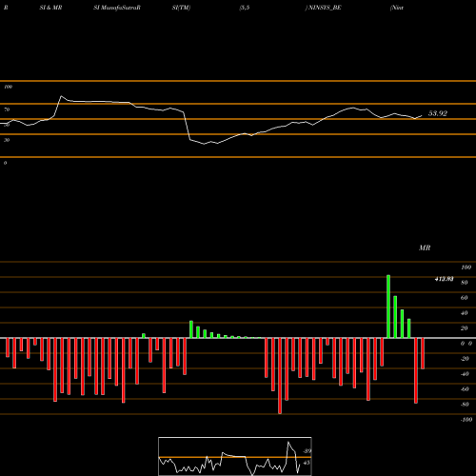Click the tallest green MR histogram bar
476x476 pixels.
388,307
